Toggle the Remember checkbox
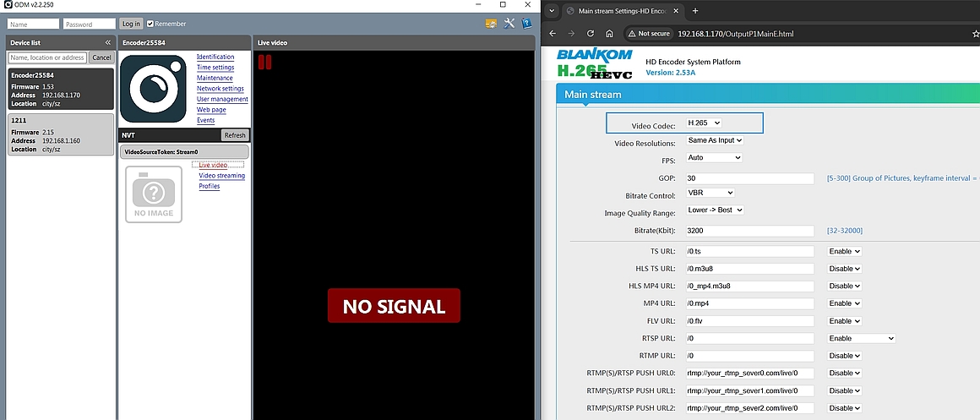 point(150,24)
